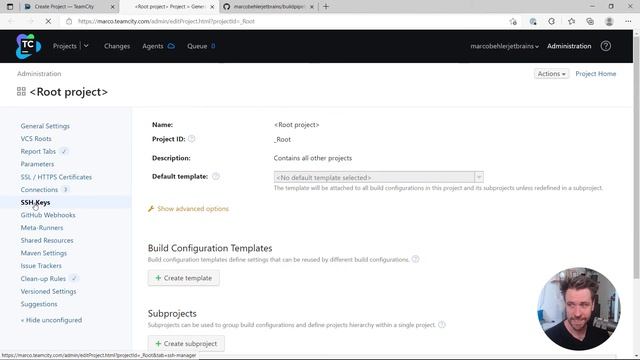Open Report Tabs in sidebar
640x360 pixels.
(x=38, y=151)
